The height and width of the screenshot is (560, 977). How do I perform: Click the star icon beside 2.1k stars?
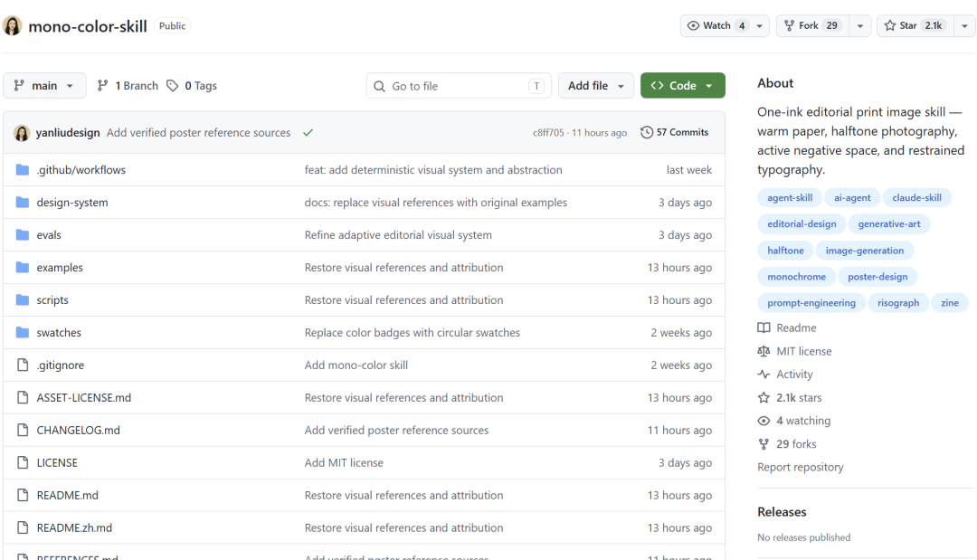coord(764,397)
